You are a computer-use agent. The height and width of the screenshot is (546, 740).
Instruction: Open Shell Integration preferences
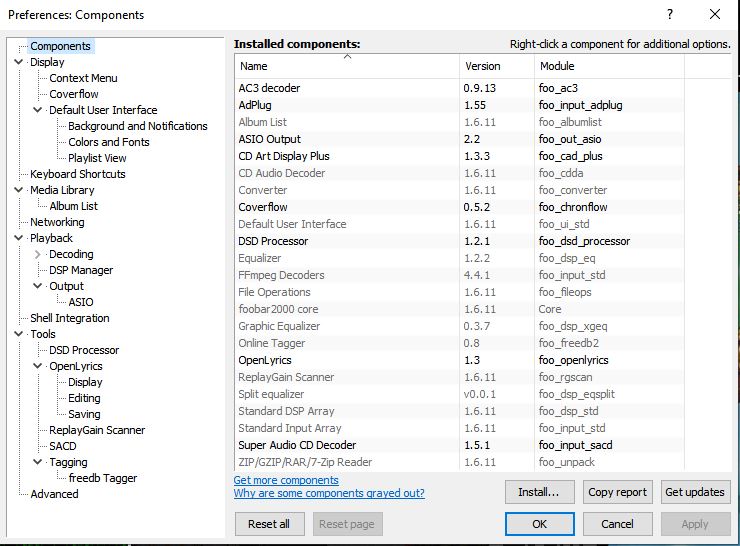[70, 318]
